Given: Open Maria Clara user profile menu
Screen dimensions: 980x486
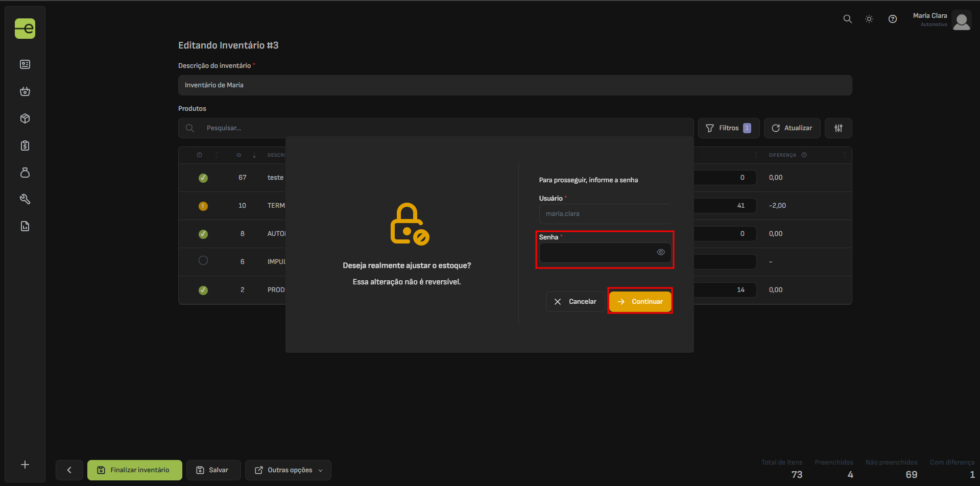Looking at the screenshot, I should pyautogui.click(x=941, y=20).
